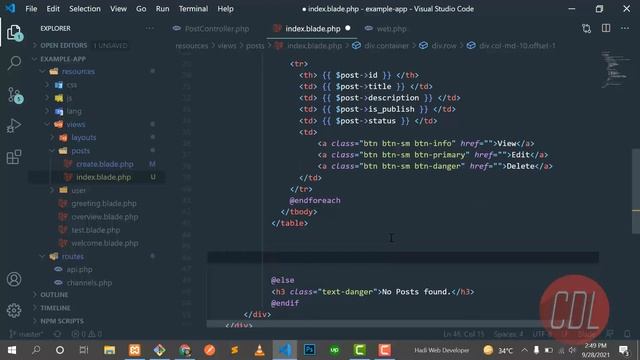This screenshot has width=640, height=360.
Task: Open the File menu
Action: 31,9
